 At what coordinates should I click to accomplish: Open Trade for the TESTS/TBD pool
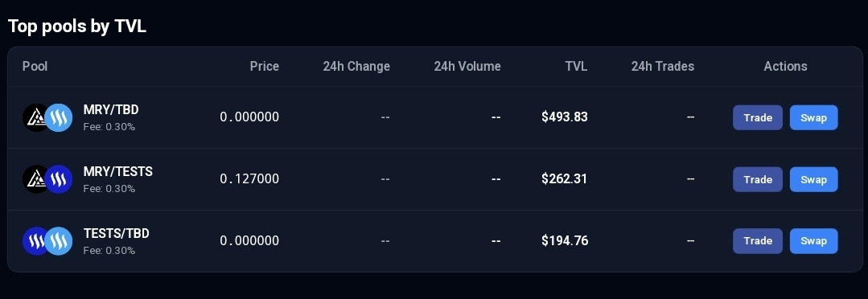click(758, 241)
